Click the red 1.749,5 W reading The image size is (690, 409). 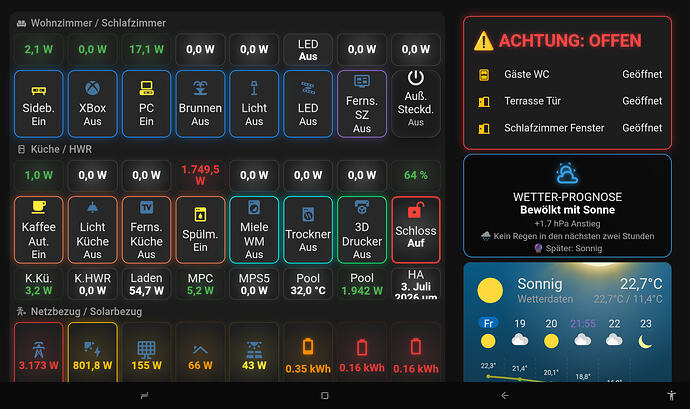(200, 175)
